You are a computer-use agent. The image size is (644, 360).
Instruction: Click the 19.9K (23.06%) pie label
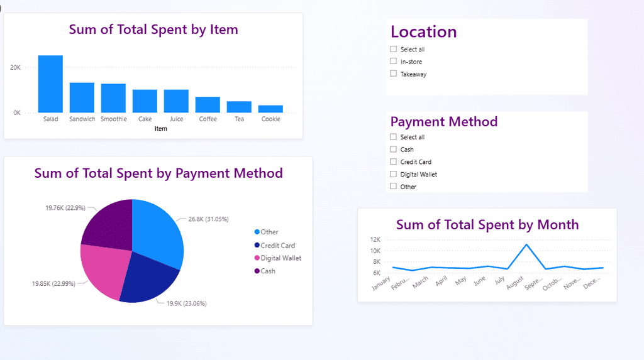tap(186, 303)
